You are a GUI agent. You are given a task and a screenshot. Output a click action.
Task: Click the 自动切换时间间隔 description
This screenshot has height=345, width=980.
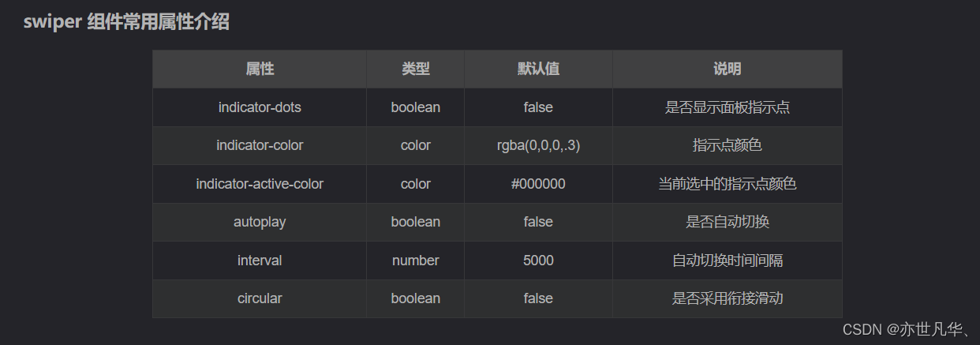click(728, 261)
